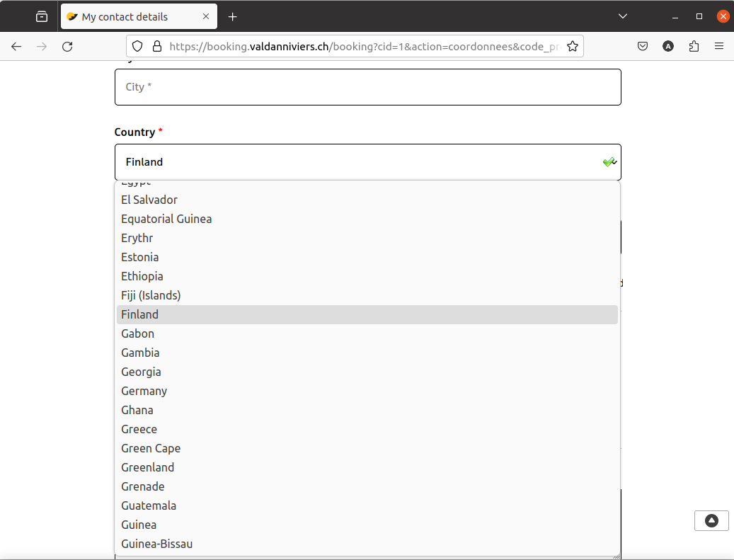Click the Firefox View icon
Viewport: 734px width, 560px height.
(x=42, y=16)
